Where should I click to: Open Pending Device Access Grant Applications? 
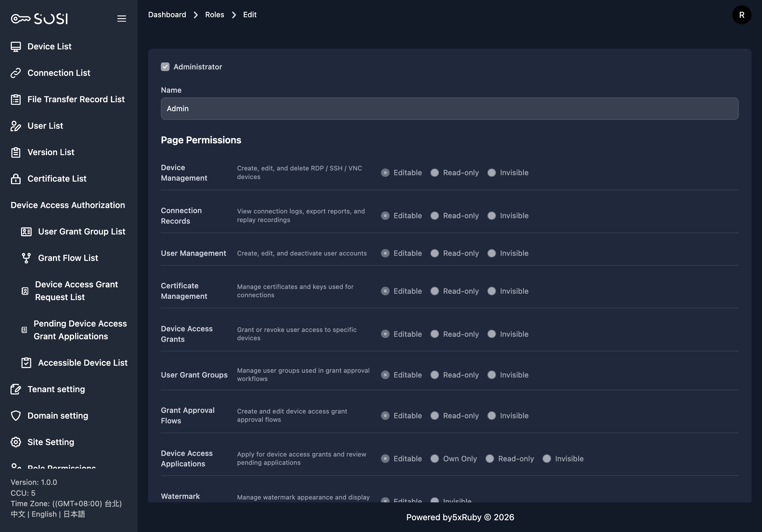coord(80,330)
